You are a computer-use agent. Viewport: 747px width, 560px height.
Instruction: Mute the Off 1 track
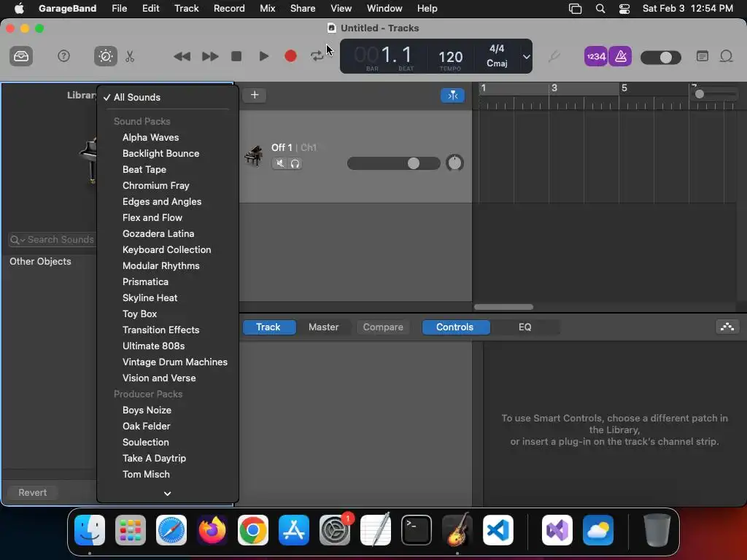pos(279,163)
